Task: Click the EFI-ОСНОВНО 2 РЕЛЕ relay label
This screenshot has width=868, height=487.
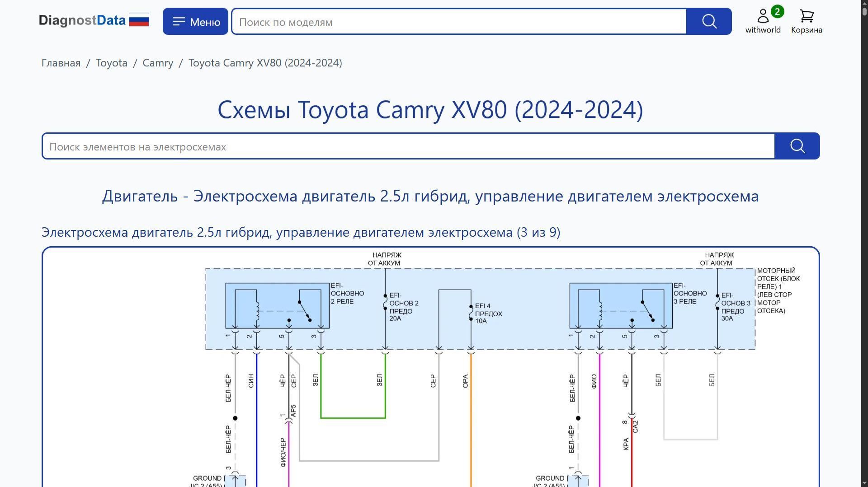Action: click(x=347, y=294)
